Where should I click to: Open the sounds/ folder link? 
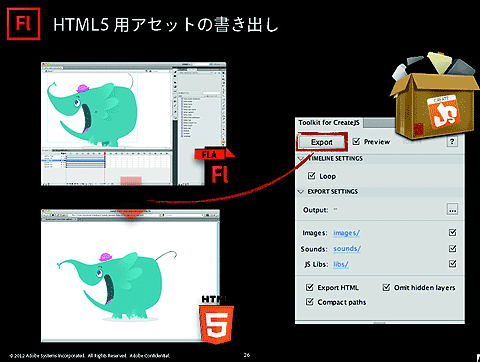click(347, 249)
